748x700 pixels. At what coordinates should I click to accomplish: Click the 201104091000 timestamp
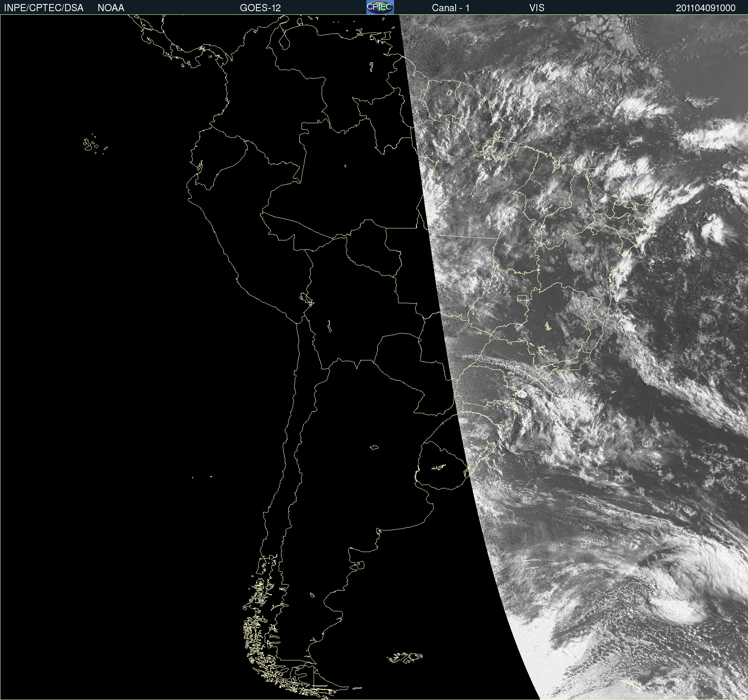coord(706,8)
